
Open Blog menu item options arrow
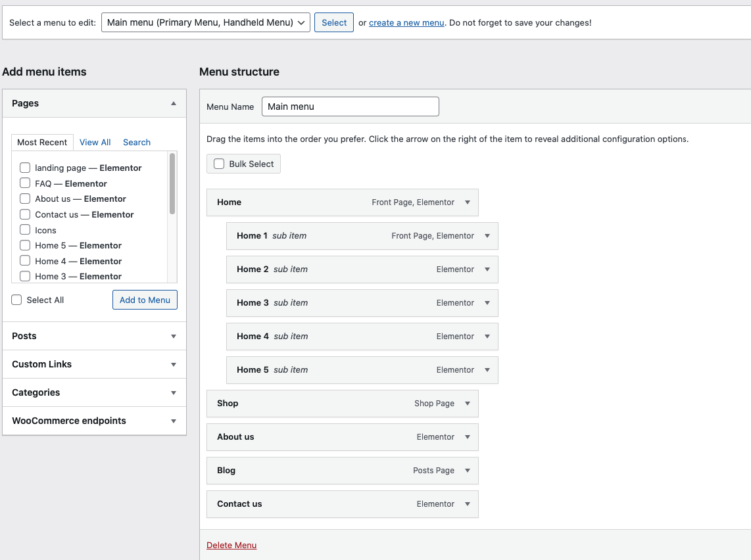[468, 471]
